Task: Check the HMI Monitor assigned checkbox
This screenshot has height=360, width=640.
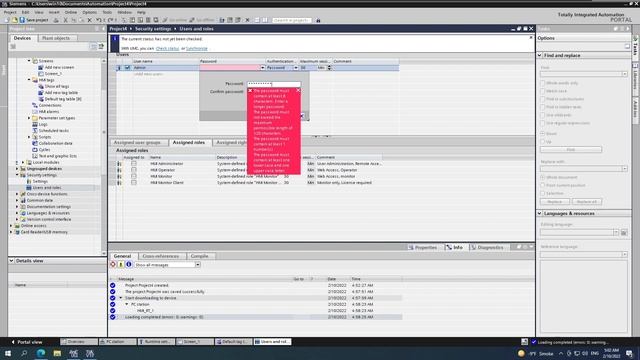Action: 134,176
